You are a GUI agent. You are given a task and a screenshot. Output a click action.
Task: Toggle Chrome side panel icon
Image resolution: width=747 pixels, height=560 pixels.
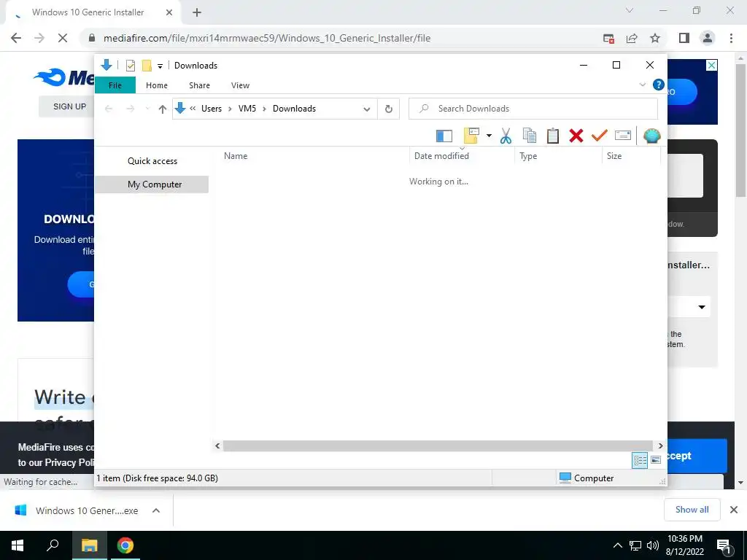coord(684,38)
